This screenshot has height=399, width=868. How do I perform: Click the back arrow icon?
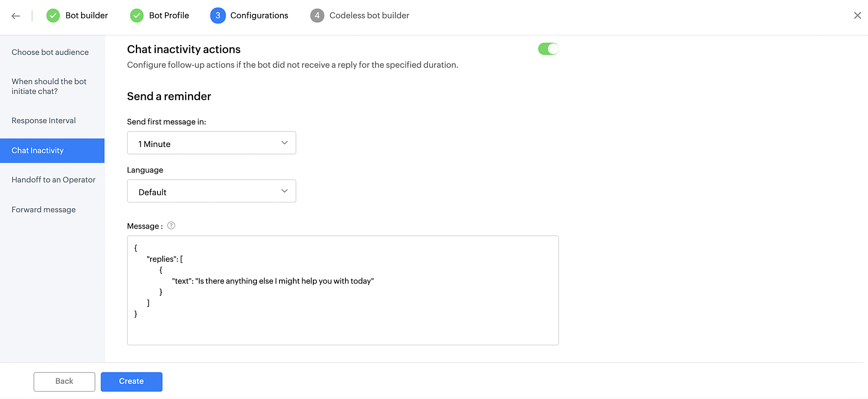click(x=16, y=16)
